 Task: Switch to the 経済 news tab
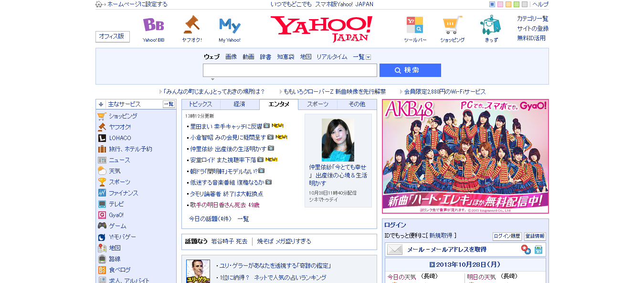(240, 104)
